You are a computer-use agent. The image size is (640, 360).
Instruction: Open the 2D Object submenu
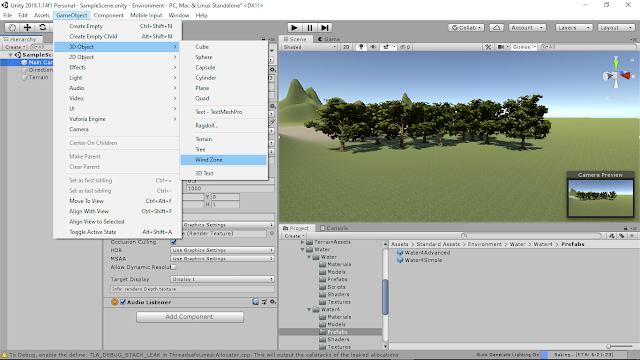tap(117, 57)
